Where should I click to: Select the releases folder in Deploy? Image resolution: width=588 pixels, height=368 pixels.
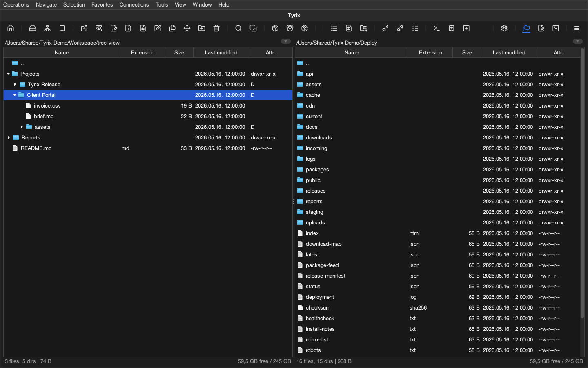437,191
